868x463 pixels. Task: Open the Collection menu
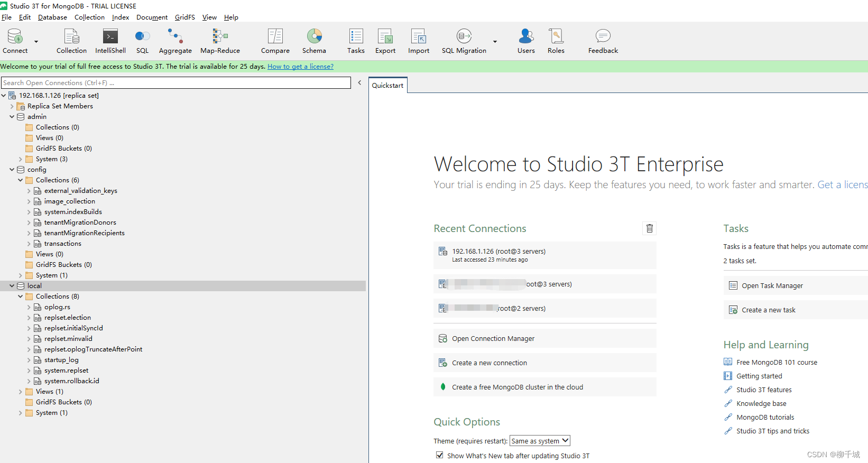tap(89, 17)
